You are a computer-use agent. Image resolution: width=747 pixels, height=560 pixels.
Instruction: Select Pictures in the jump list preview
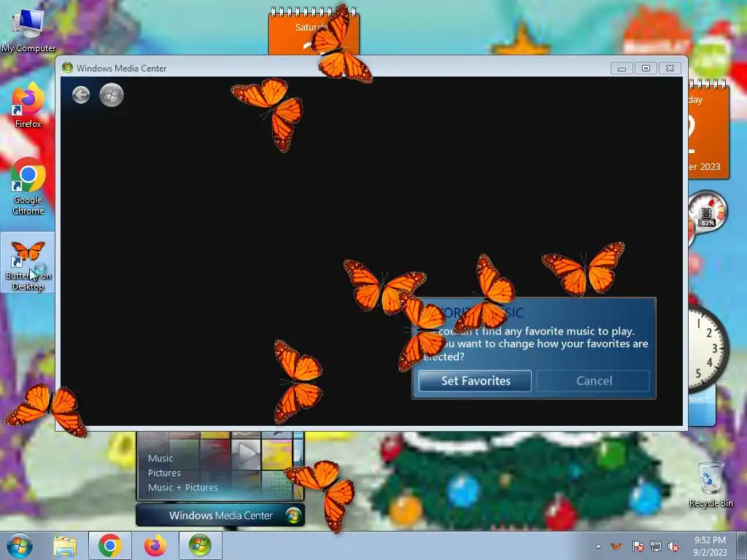(x=164, y=472)
